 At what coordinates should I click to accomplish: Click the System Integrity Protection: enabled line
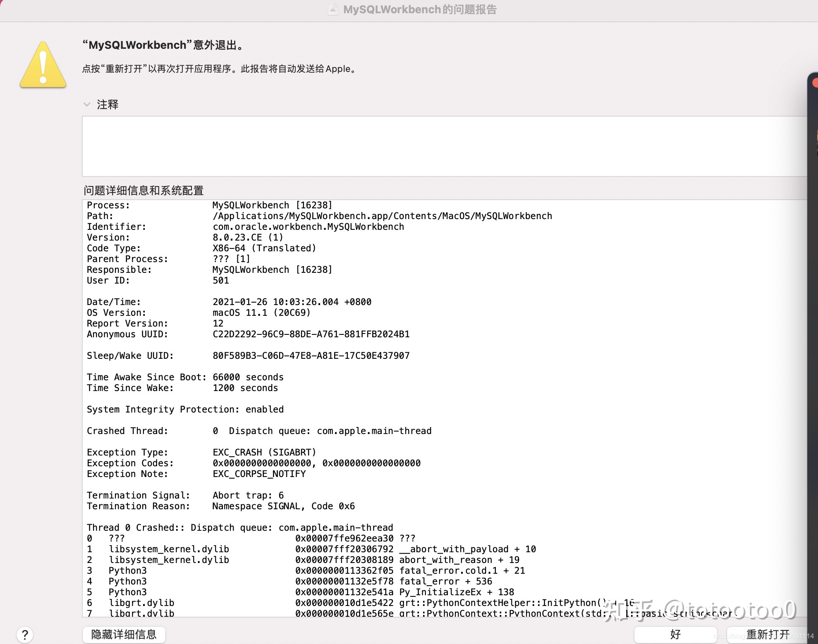[x=185, y=410]
